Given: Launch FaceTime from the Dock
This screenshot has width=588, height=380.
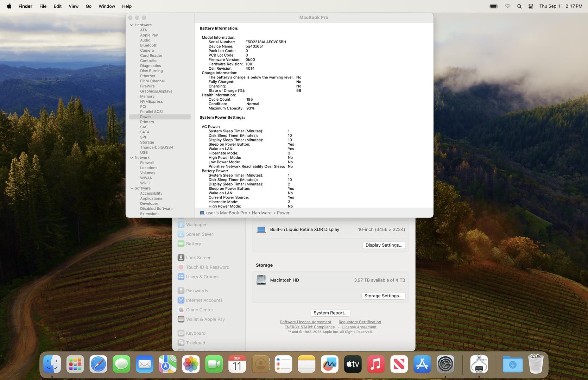Looking at the screenshot, I should (x=214, y=364).
